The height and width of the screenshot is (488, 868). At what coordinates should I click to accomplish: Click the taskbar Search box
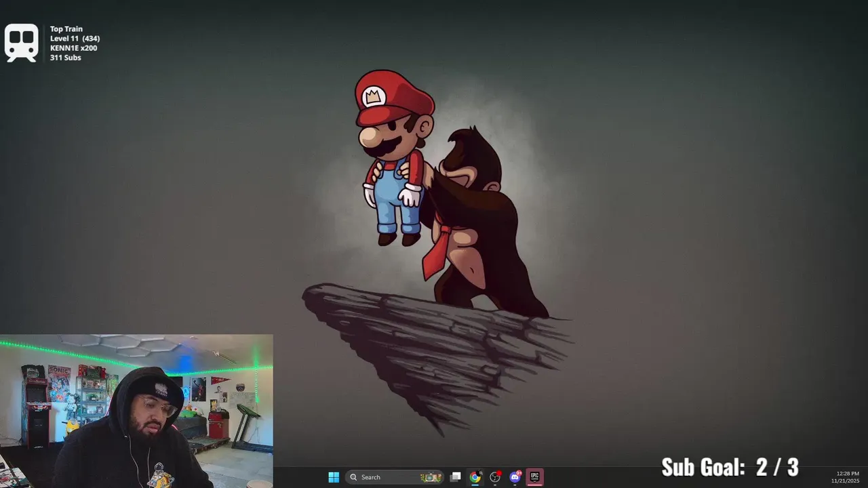tap(395, 477)
